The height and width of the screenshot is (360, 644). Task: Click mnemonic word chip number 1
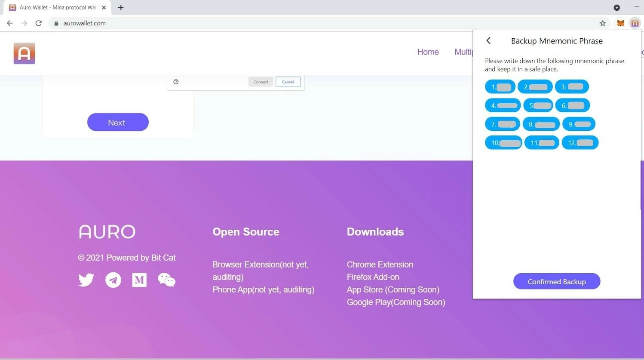(500, 87)
